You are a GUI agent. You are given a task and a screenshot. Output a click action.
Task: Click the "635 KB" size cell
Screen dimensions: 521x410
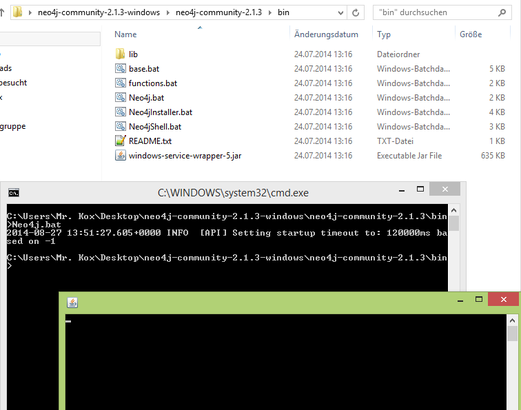(x=493, y=156)
